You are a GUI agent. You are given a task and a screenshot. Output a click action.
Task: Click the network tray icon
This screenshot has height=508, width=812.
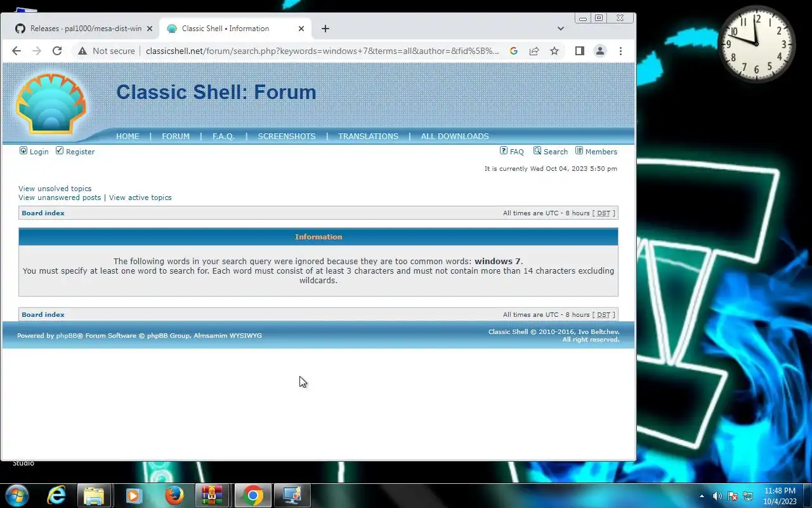click(x=748, y=496)
